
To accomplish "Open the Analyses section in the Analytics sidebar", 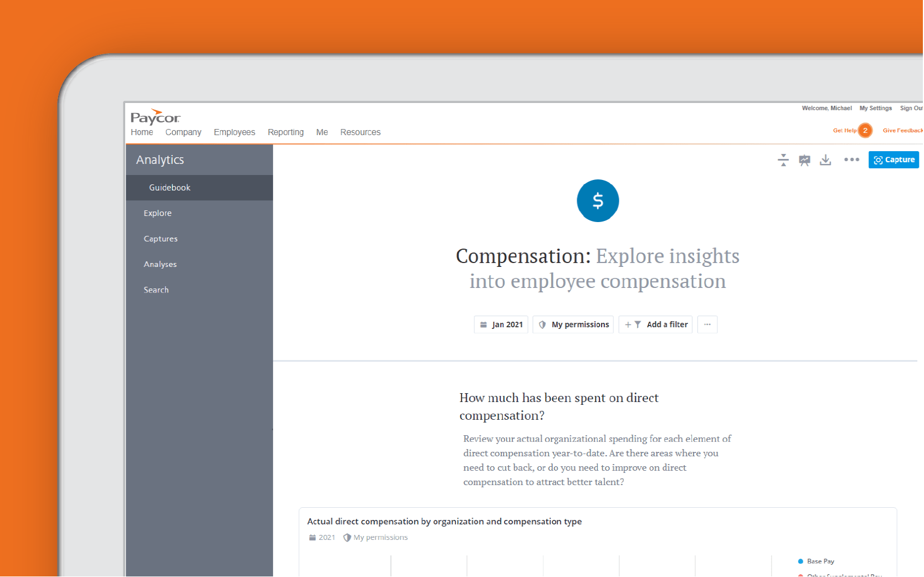I will pyautogui.click(x=160, y=264).
